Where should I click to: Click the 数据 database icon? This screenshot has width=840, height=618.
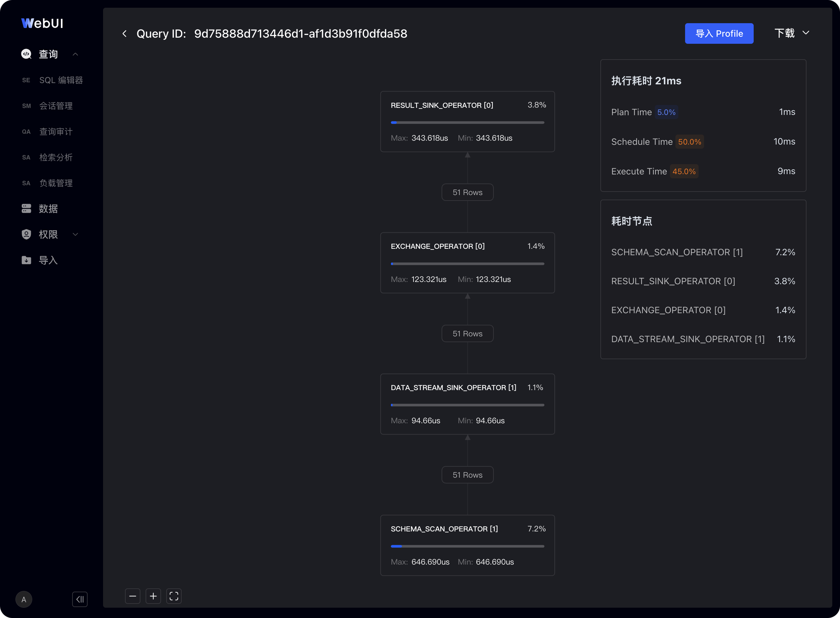(x=26, y=208)
